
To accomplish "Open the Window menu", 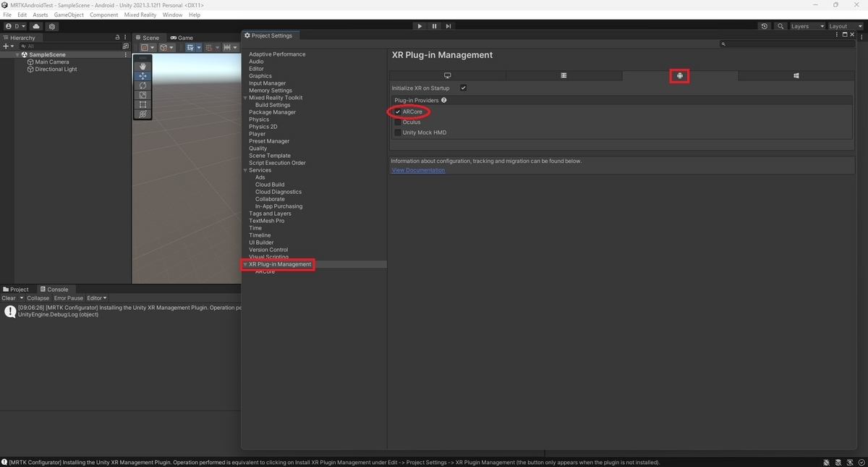I will pyautogui.click(x=172, y=14).
